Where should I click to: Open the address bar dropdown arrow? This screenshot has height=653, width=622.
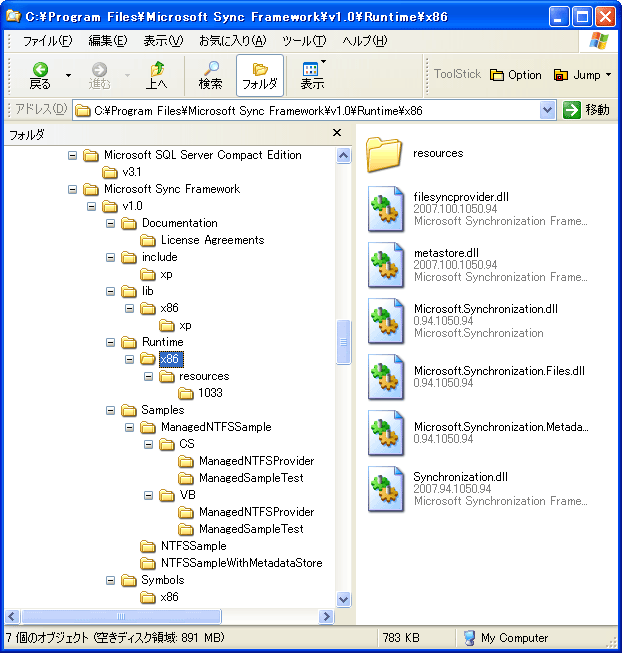(547, 110)
